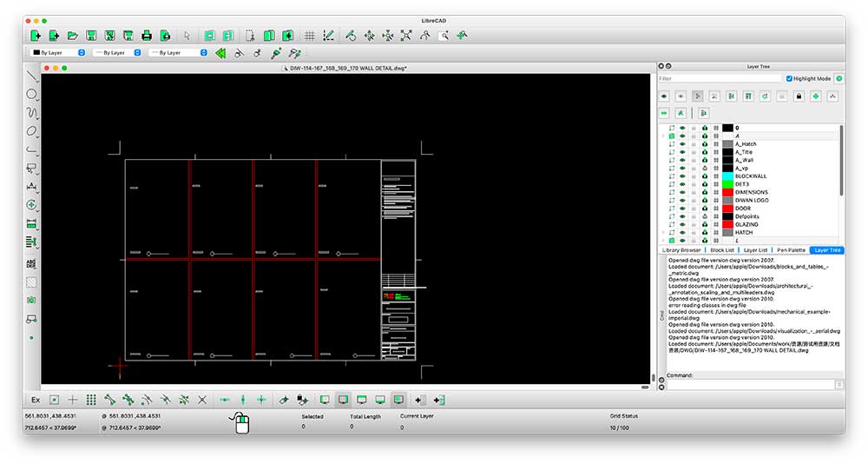The height and width of the screenshot is (464, 868).
Task: Click the Ex exclusive snap button
Action: click(x=36, y=400)
